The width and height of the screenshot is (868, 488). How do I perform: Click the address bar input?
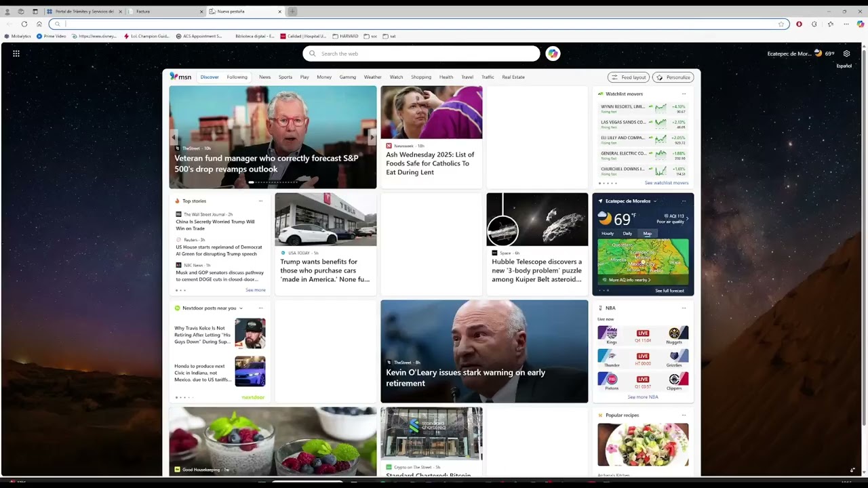pos(420,24)
